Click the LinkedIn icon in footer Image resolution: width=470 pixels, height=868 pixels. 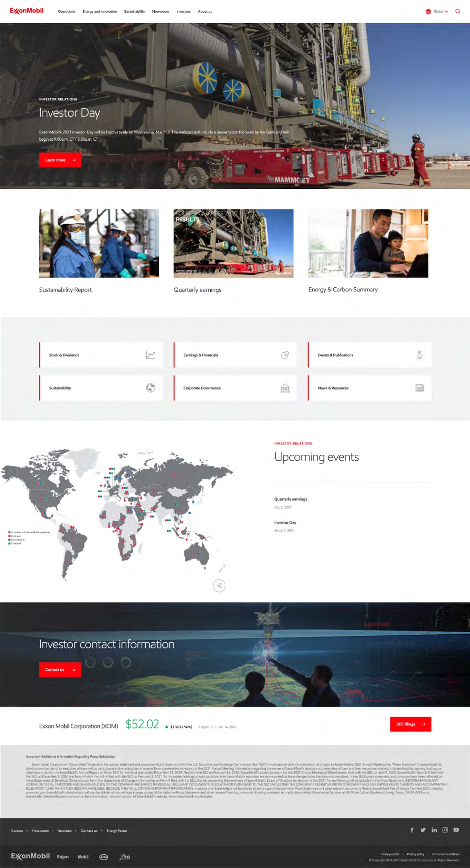point(434,830)
